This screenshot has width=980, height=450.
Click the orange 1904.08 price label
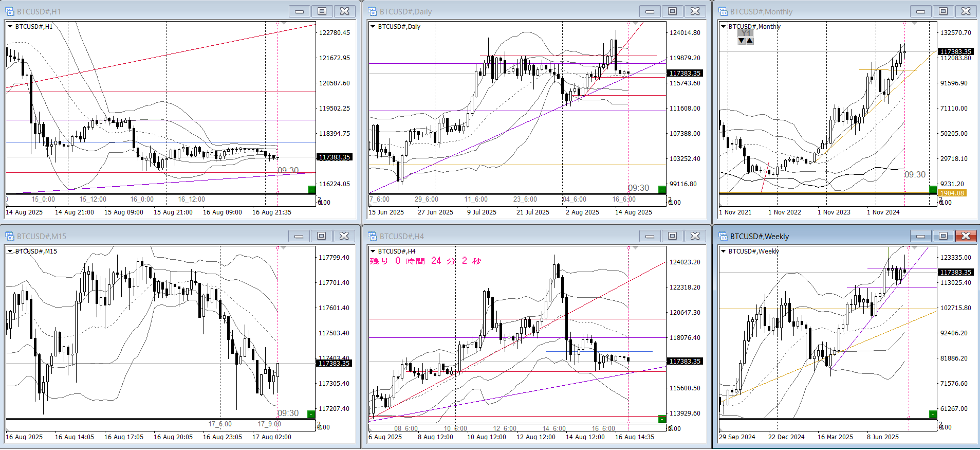coord(952,193)
